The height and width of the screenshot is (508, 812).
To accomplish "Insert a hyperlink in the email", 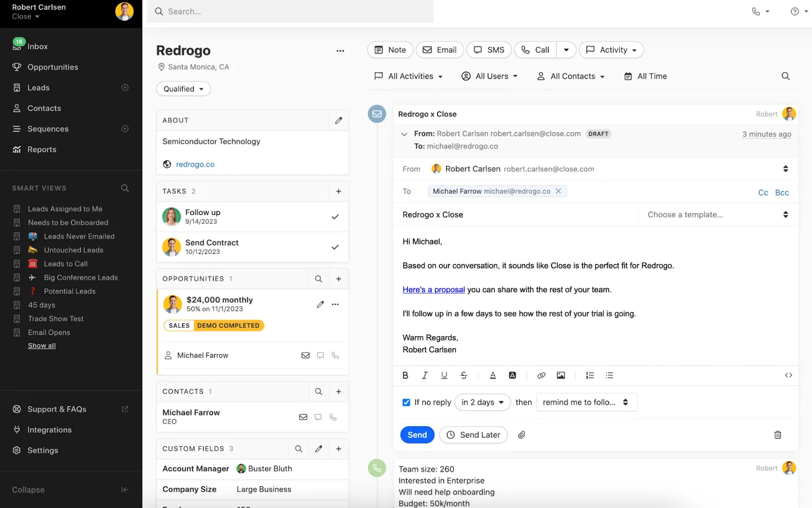I will 541,375.
